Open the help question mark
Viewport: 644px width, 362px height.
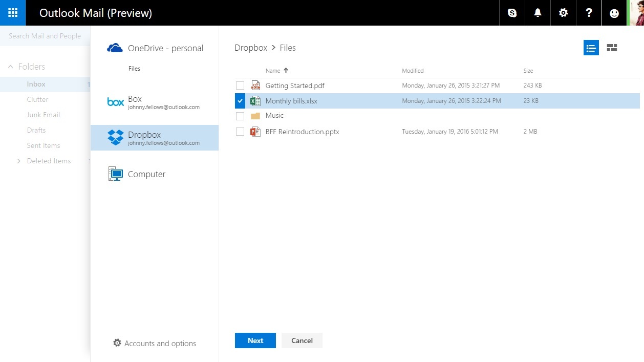click(589, 13)
